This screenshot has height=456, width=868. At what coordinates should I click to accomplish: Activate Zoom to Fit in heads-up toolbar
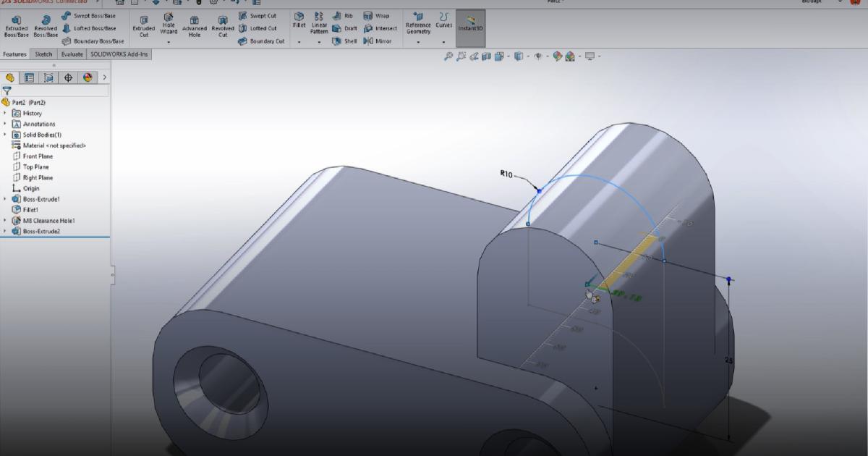[x=450, y=55]
